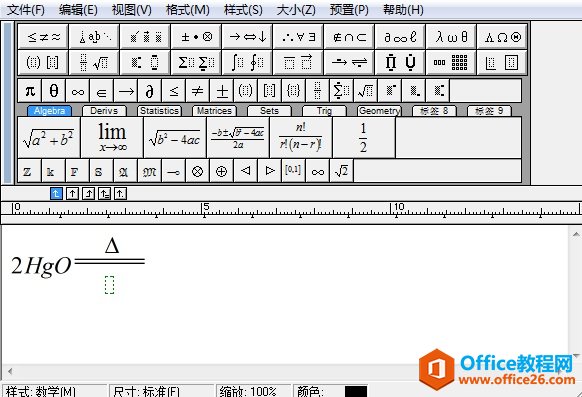Image resolution: width=582 pixels, height=397 pixels.
Task: Insert the element-of symbol ∈
Action: click(101, 91)
